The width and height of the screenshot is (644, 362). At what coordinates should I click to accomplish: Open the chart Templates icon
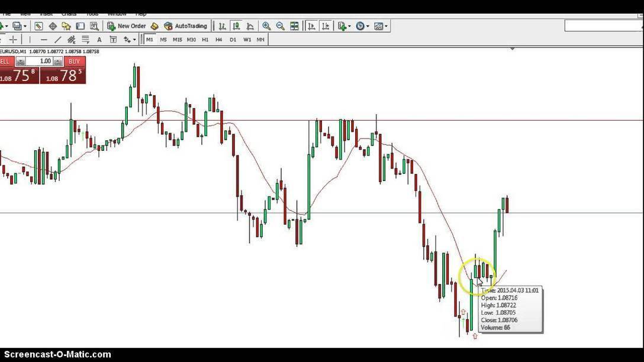(x=378, y=26)
